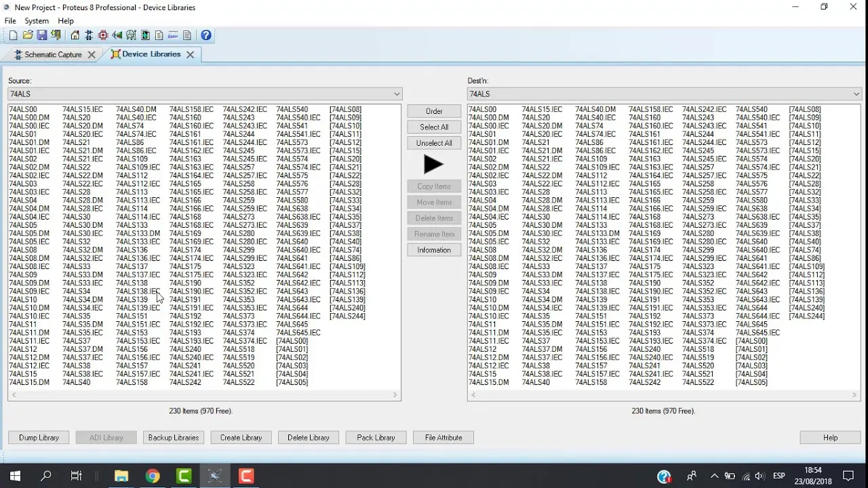Select 74ALS00 in the source list

click(x=23, y=109)
